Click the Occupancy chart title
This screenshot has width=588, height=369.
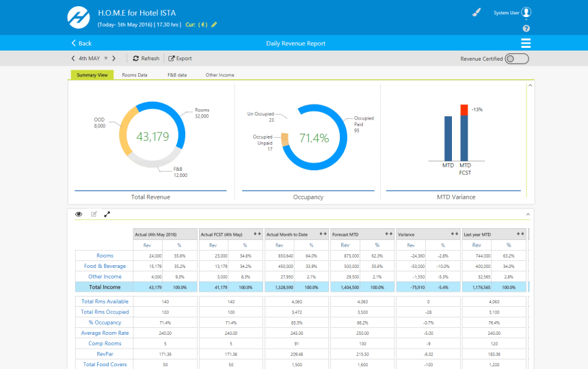click(x=308, y=197)
